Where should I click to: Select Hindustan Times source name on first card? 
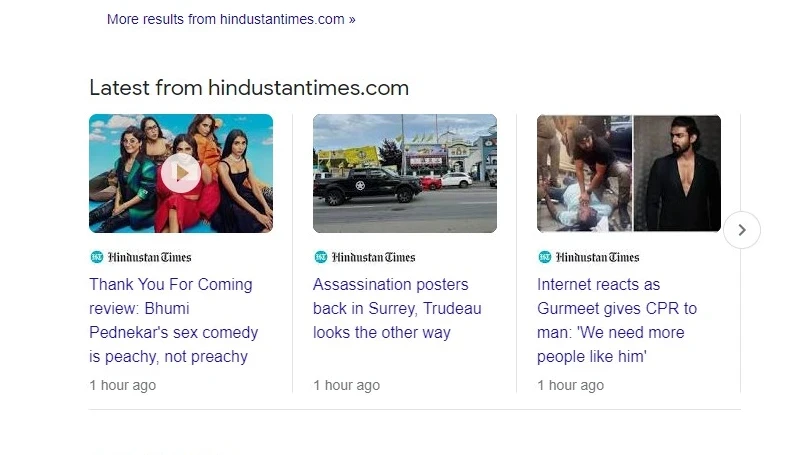pos(149,257)
